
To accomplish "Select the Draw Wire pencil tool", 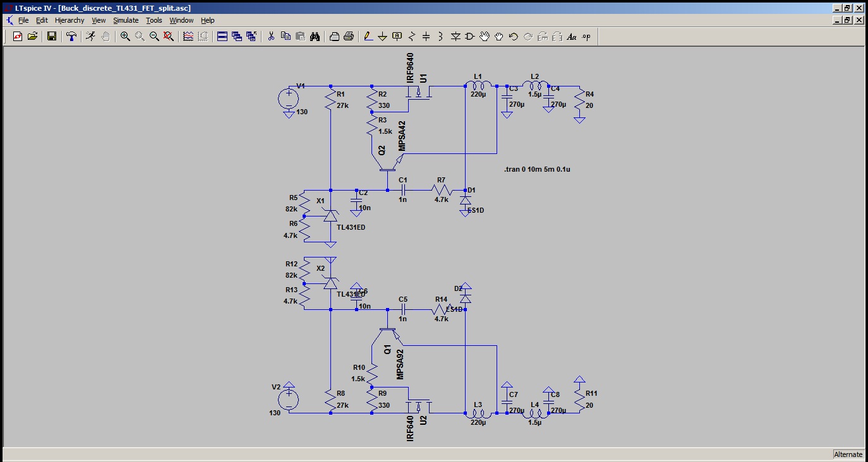I will click(x=368, y=37).
